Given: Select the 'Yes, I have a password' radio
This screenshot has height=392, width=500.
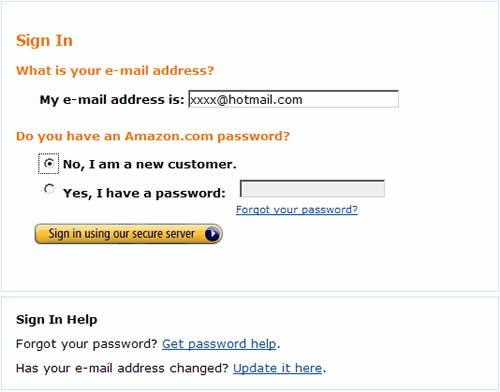Looking at the screenshot, I should pyautogui.click(x=49, y=189).
